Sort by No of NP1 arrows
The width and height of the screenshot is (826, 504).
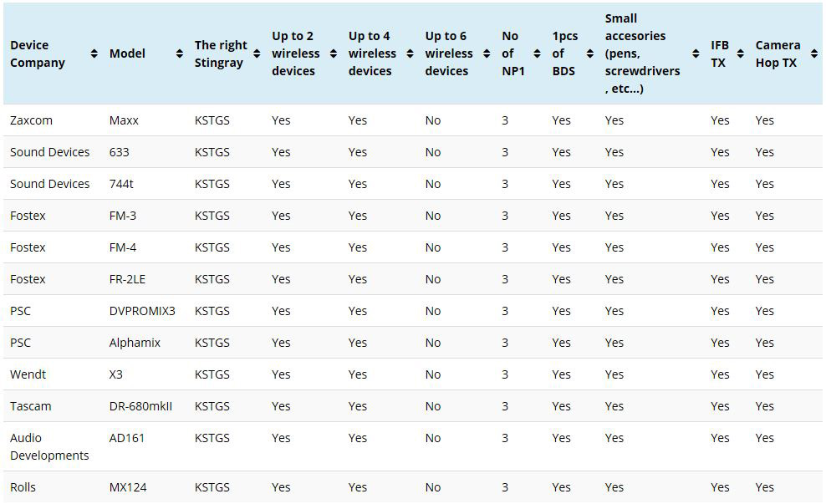point(536,53)
